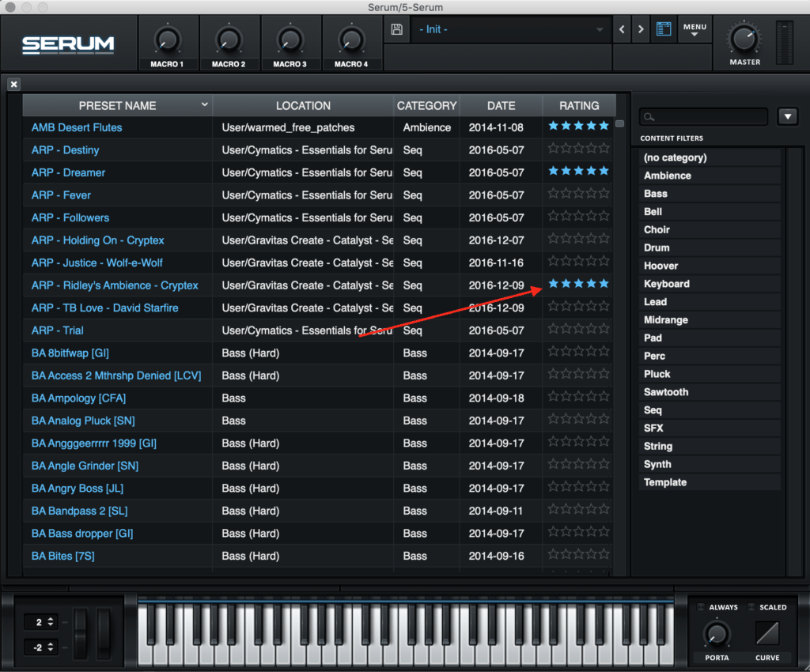Viewport: 810px width, 672px height.
Task: Set star rating for ARP - Followers
Action: tap(578, 217)
